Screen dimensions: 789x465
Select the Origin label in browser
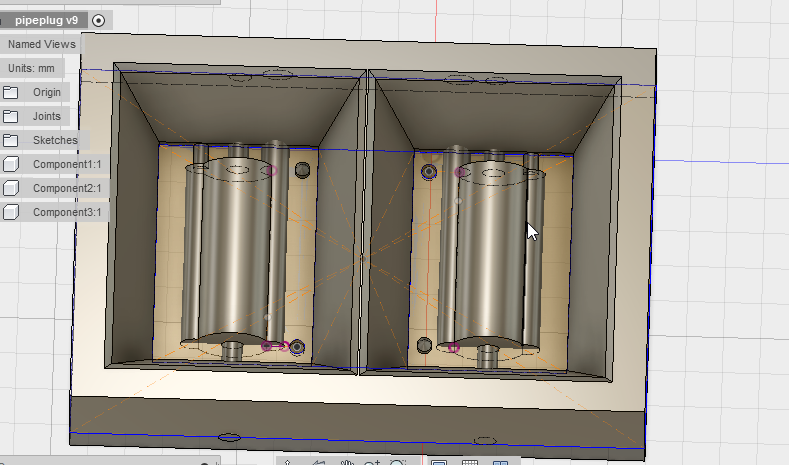click(x=47, y=93)
